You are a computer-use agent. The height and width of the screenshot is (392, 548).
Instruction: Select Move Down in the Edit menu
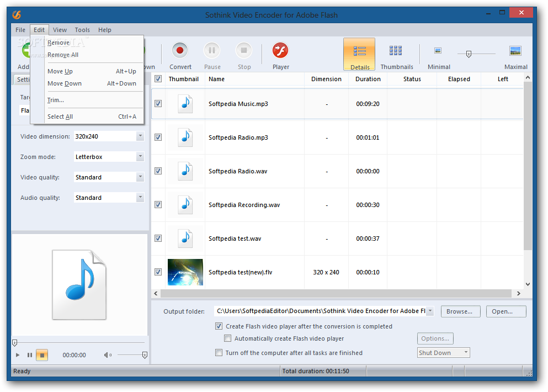92,83
